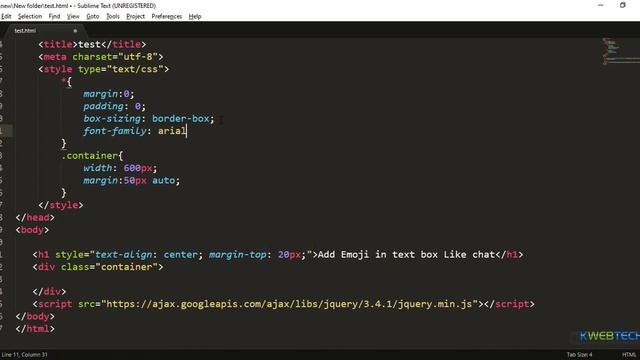Click the meta charset="utf-8" line
The height and width of the screenshot is (360, 640).
(101, 57)
